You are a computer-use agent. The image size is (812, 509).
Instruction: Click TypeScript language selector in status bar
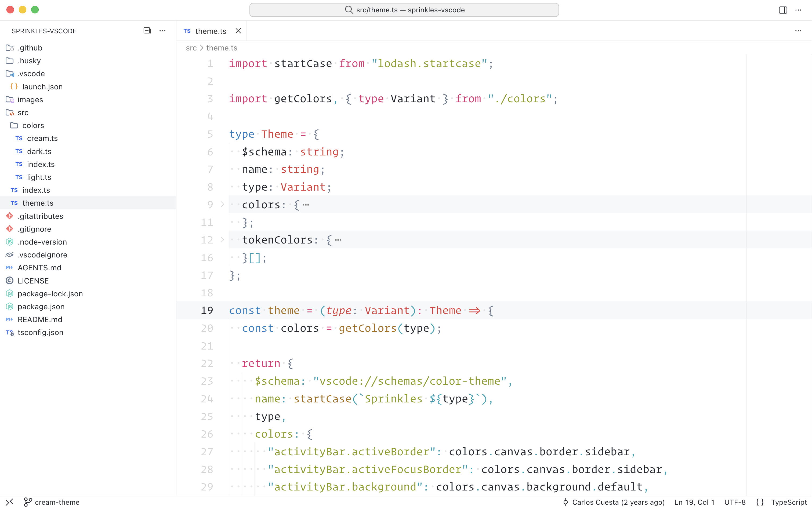coord(789,502)
